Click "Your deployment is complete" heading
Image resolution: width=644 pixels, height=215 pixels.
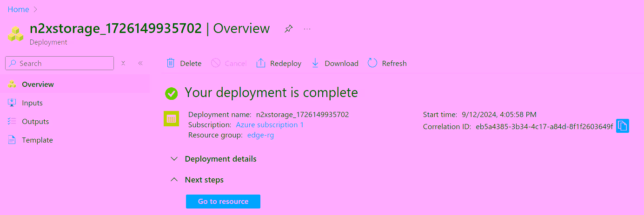point(272,92)
